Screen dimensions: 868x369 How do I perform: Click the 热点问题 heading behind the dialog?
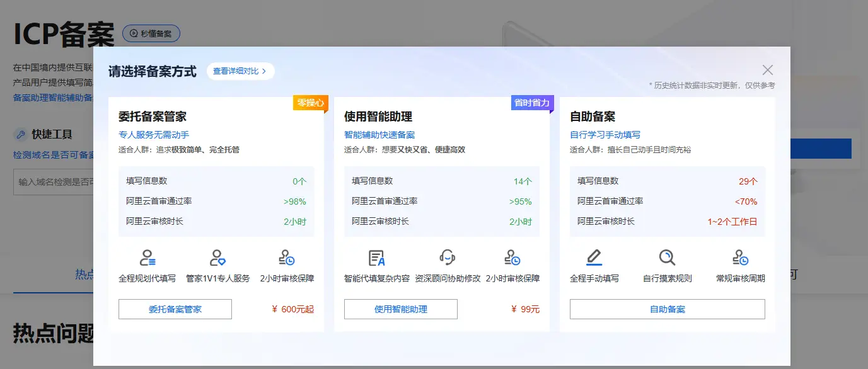click(54, 334)
